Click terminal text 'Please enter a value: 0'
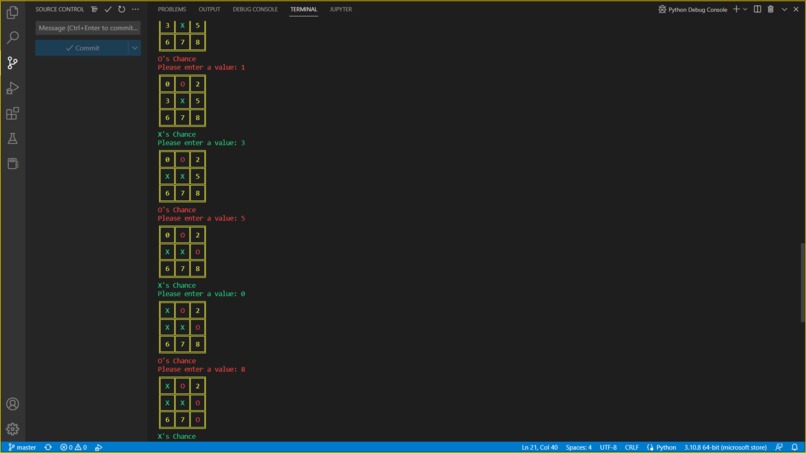The height and width of the screenshot is (453, 806). click(x=201, y=294)
